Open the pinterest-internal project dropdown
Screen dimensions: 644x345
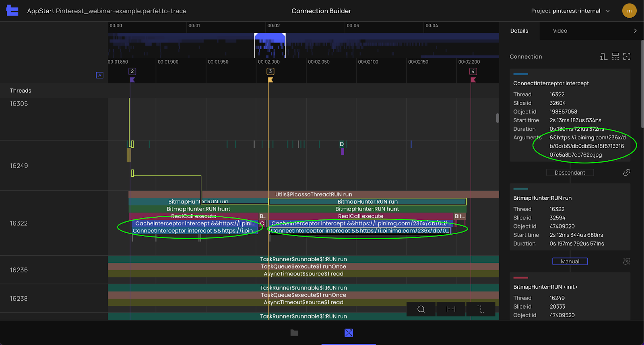(570, 11)
